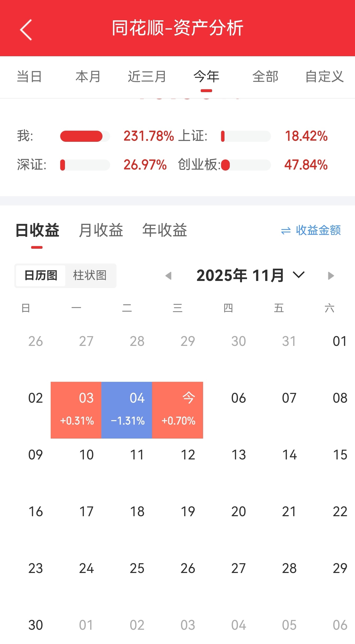Screen dimensions: 355x644
Task: Click the swap arrows icon beside 收益金额
Action: [286, 231]
